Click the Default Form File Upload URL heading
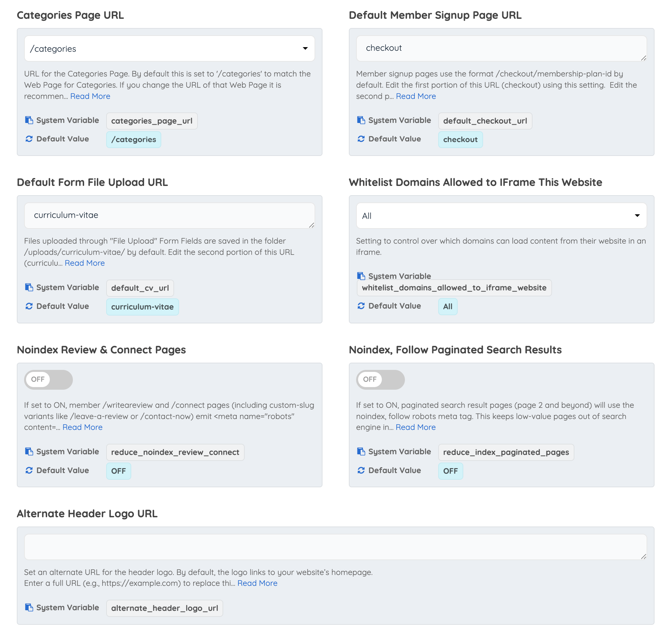 point(92,183)
